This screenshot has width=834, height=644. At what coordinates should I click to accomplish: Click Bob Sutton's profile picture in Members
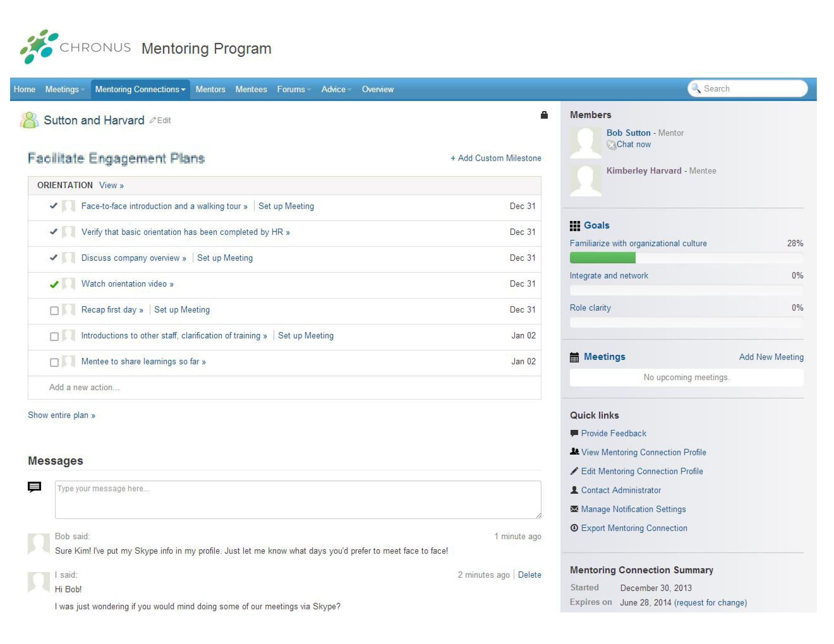(x=585, y=143)
